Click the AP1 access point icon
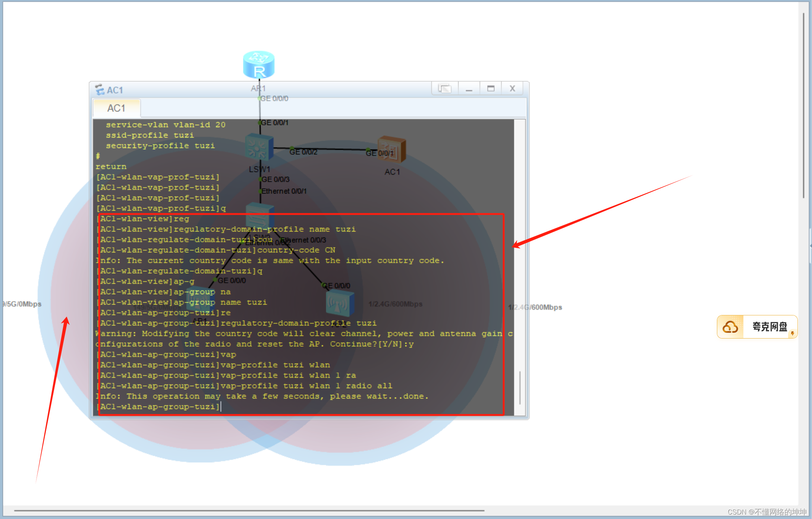Viewport: 812px width, 519px height. 201,301
